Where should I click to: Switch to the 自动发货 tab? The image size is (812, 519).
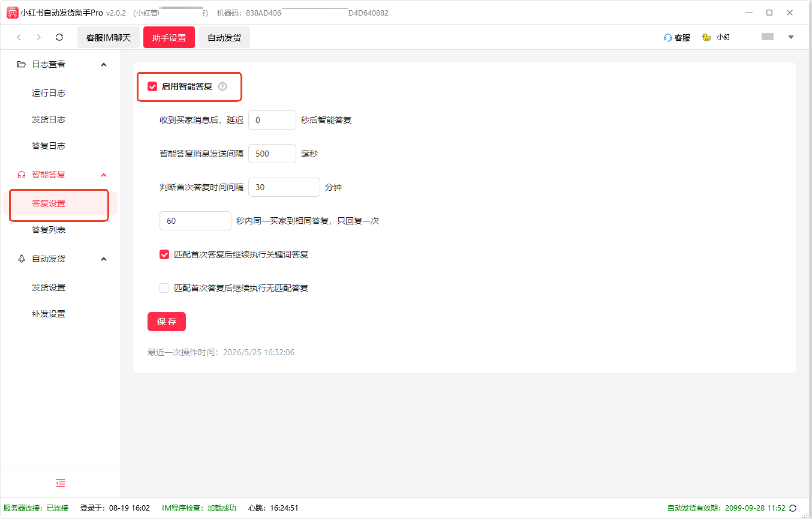[x=224, y=37]
